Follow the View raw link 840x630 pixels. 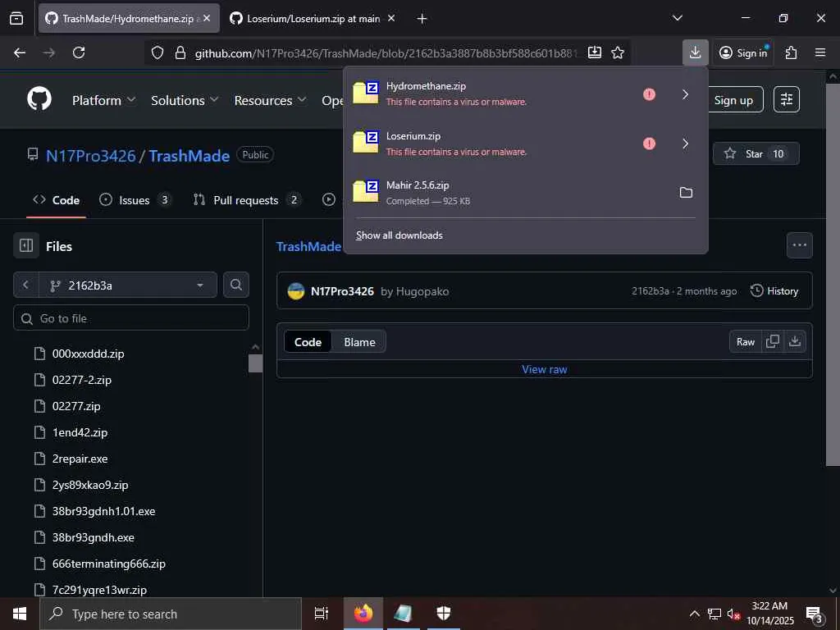(545, 369)
